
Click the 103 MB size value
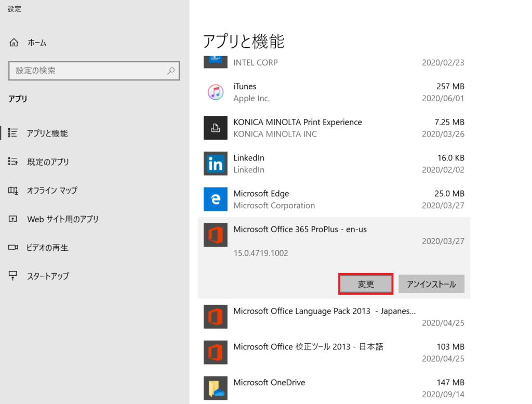click(x=450, y=347)
